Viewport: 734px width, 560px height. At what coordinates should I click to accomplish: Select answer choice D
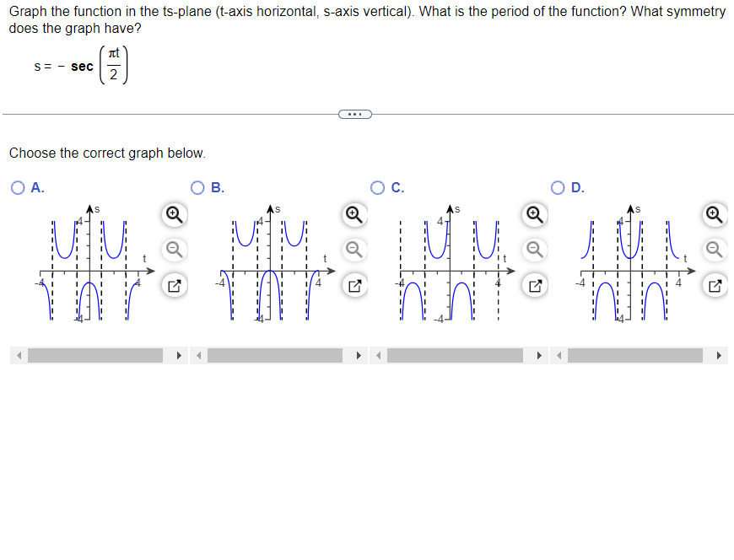click(x=557, y=187)
